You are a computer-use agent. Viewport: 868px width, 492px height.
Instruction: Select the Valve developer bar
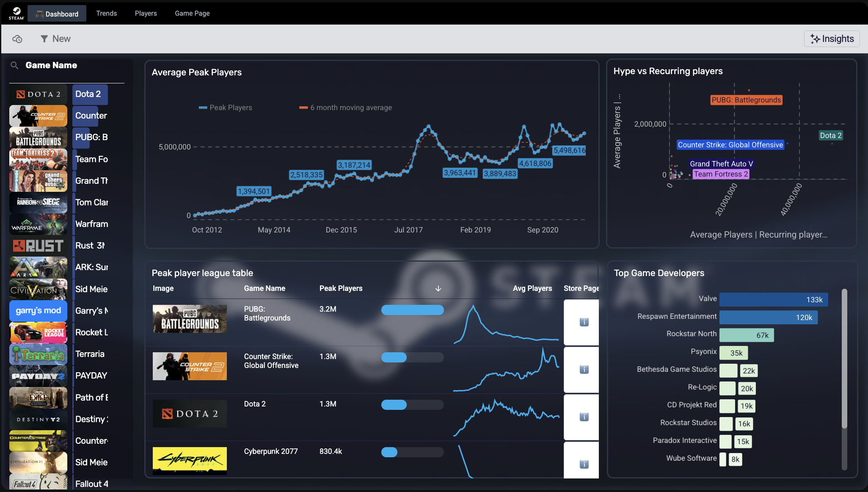click(x=774, y=300)
